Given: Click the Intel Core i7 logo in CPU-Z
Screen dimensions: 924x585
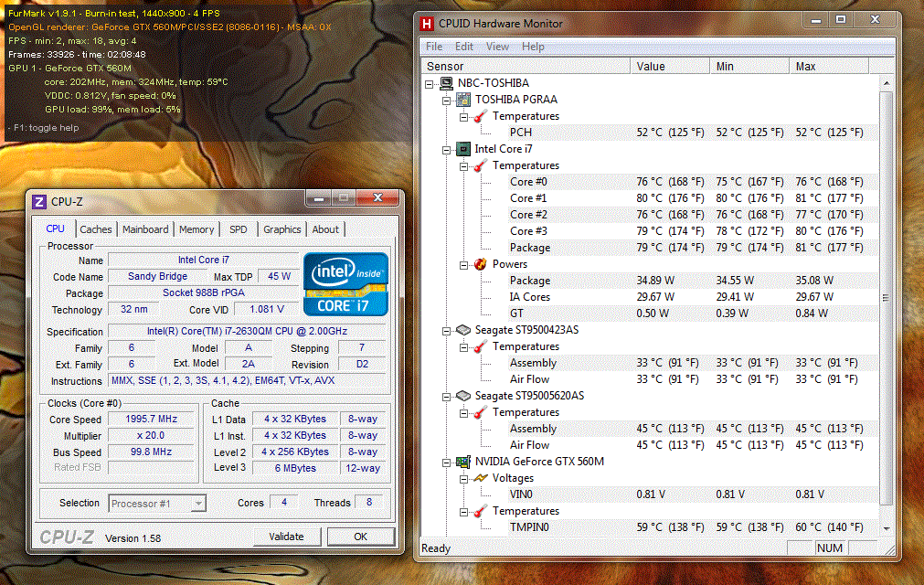Looking at the screenshot, I should point(345,284).
